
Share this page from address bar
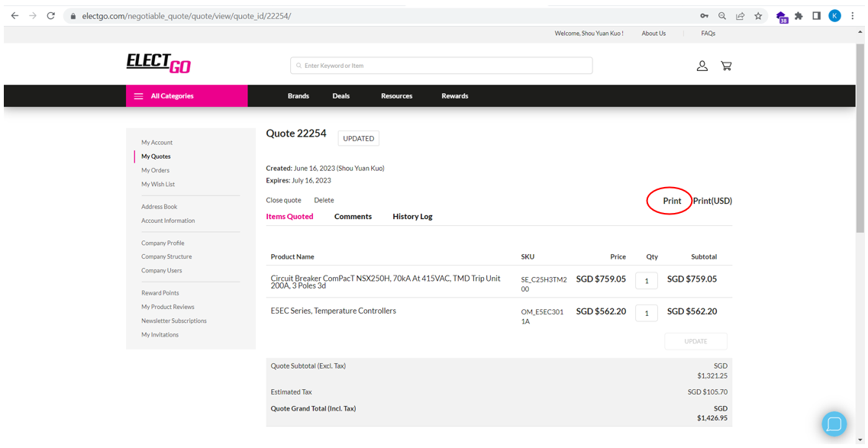point(740,16)
